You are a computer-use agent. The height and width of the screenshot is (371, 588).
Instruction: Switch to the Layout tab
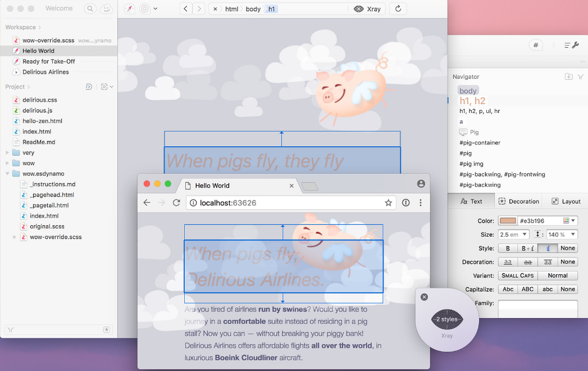[x=566, y=201]
